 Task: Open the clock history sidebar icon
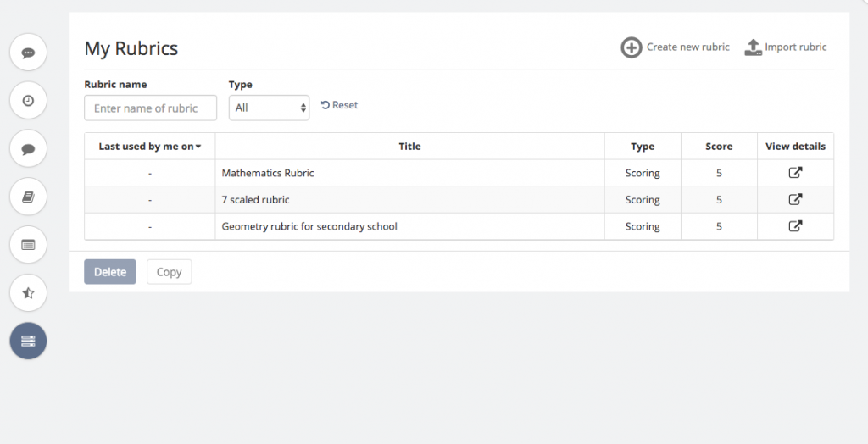[x=28, y=101]
